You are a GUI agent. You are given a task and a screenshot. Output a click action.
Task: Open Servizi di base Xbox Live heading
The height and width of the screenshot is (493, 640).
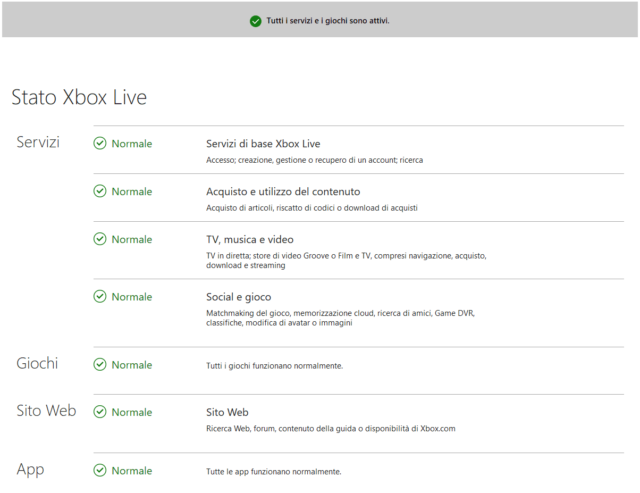pyautogui.click(x=263, y=144)
